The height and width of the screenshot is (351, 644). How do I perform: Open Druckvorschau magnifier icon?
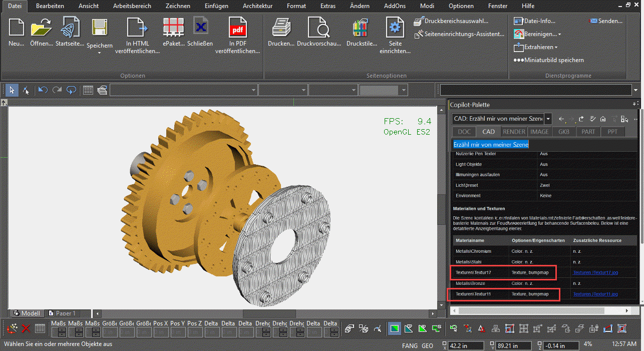(318, 27)
